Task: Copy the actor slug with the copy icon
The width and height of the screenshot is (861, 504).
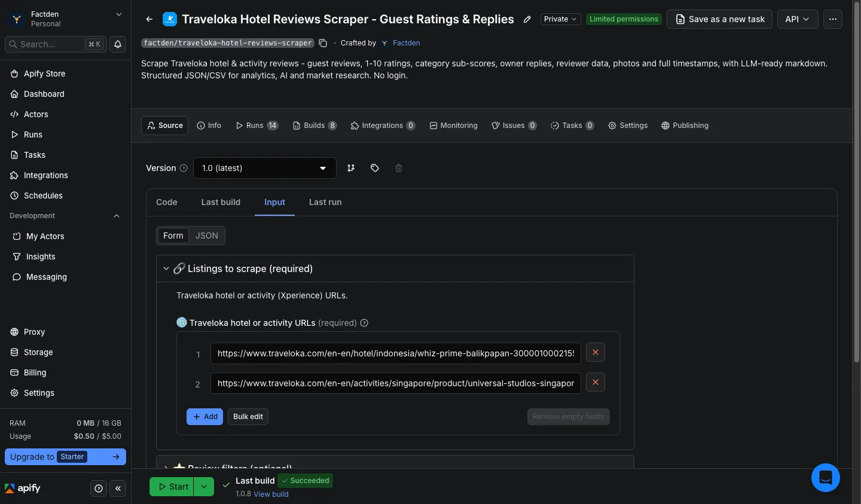Action: [323, 43]
